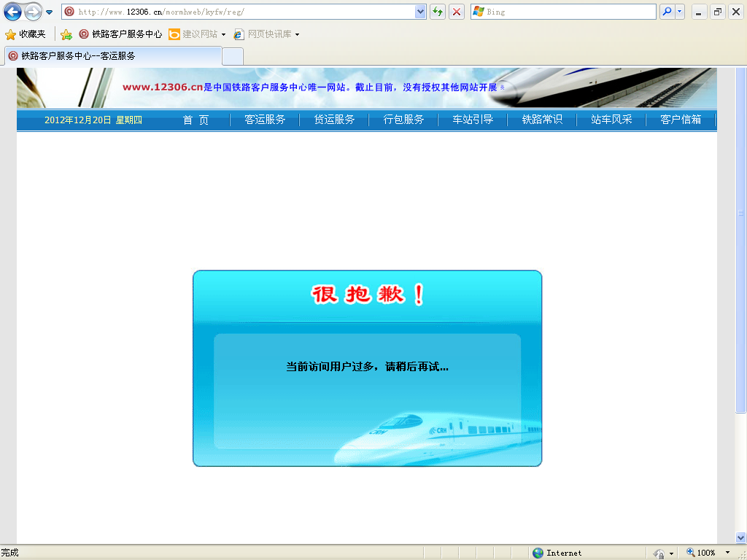Click the green Refresh page icon
747x560 pixels.
coord(438,12)
